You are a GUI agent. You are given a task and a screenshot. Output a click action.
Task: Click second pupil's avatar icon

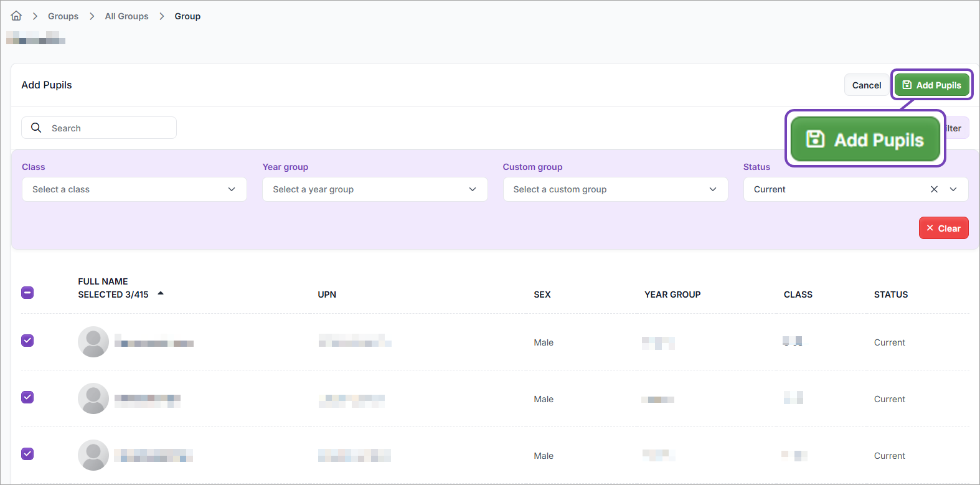(93, 398)
